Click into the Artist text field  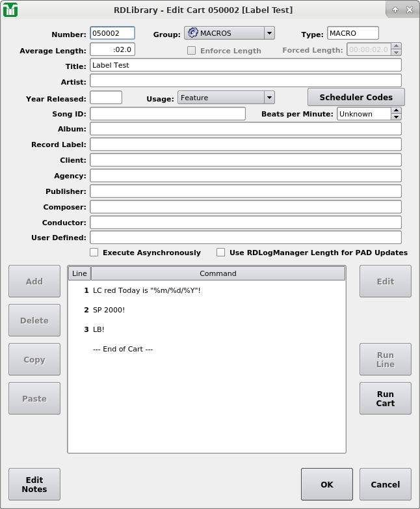coord(245,82)
